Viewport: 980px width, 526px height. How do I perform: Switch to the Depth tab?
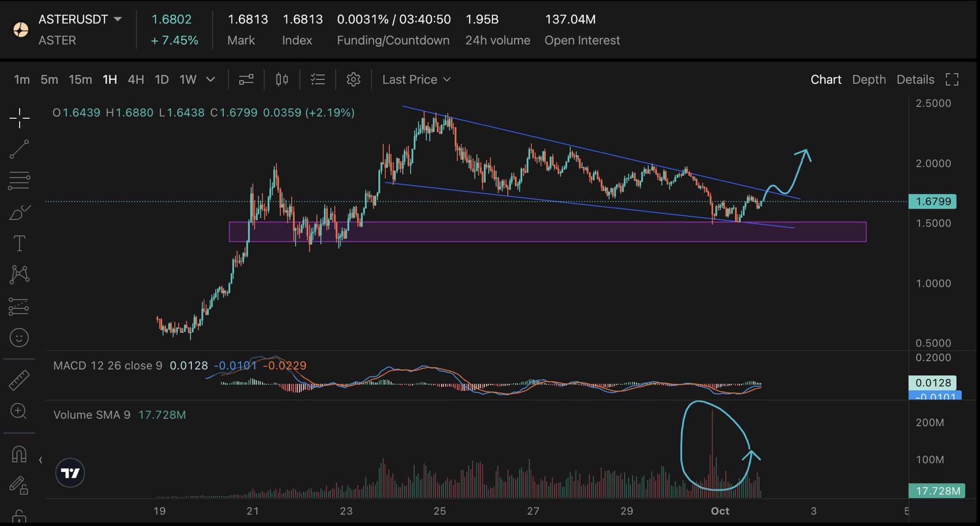(869, 79)
